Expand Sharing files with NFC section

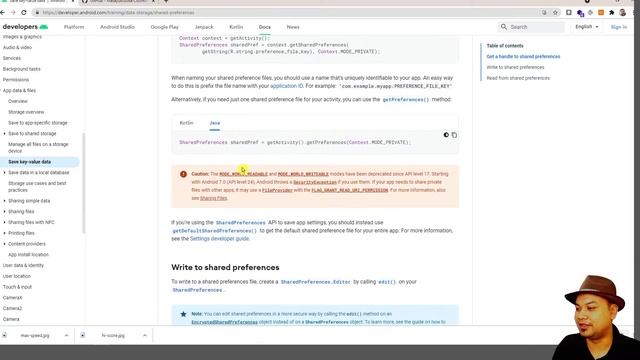pyautogui.click(x=4, y=222)
